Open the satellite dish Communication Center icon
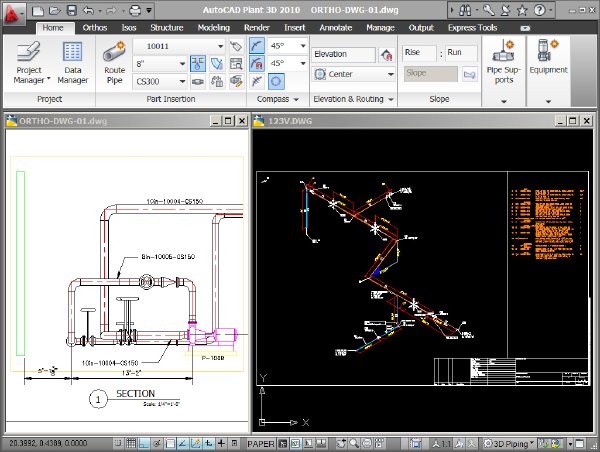 coord(505,10)
